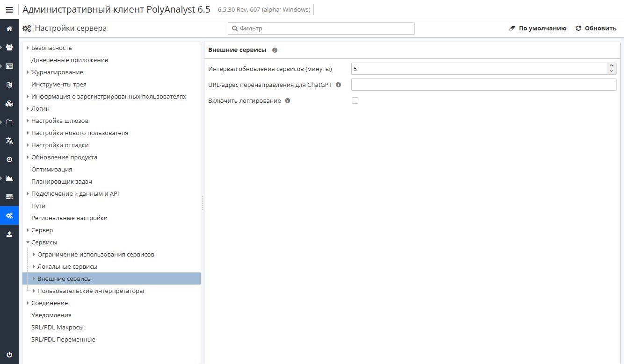The height and width of the screenshot is (364, 624).
Task: Click the Интервал обновления сервисов value field
Action: coord(479,69)
